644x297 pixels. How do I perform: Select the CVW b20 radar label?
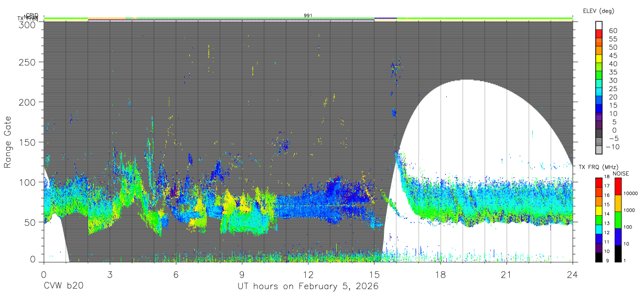click(x=63, y=287)
